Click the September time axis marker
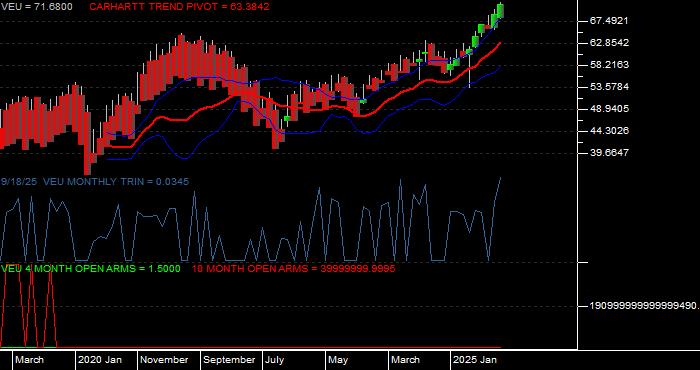 click(229, 360)
